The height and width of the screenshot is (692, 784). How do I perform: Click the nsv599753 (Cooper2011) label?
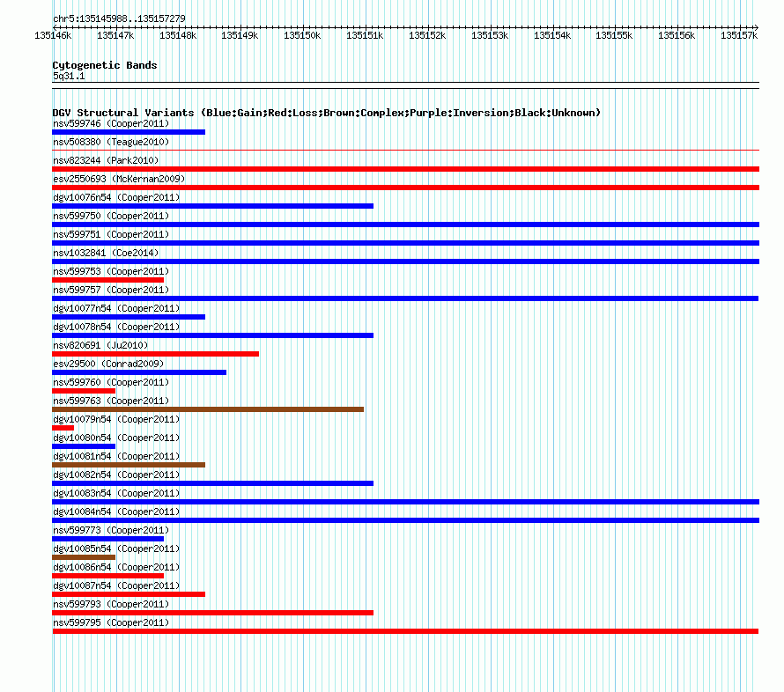pos(111,271)
